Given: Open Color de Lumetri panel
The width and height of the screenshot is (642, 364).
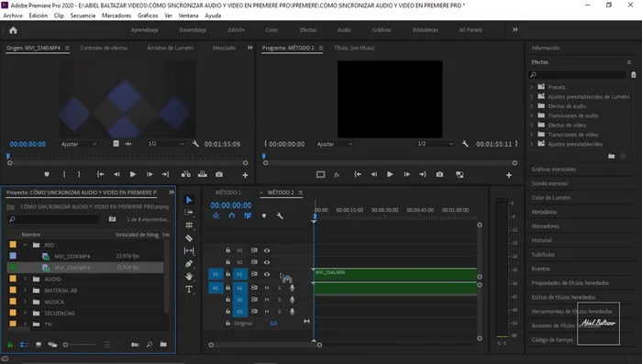Looking at the screenshot, I should pyautogui.click(x=551, y=197).
